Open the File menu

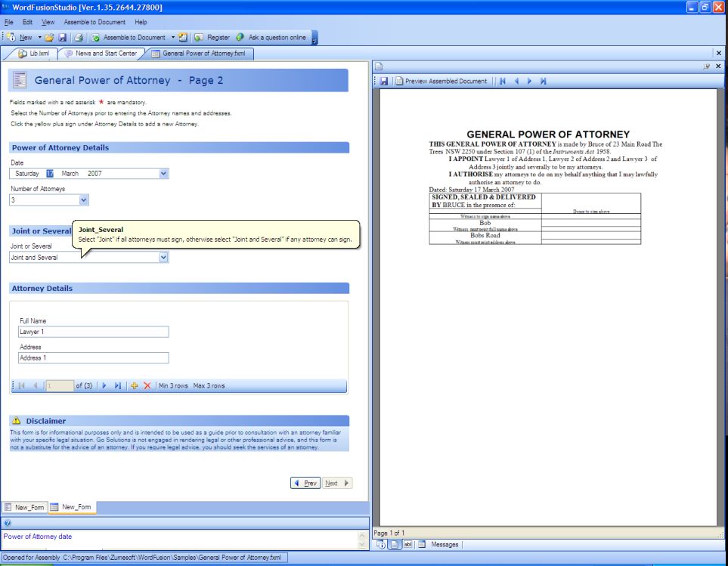click(9, 22)
